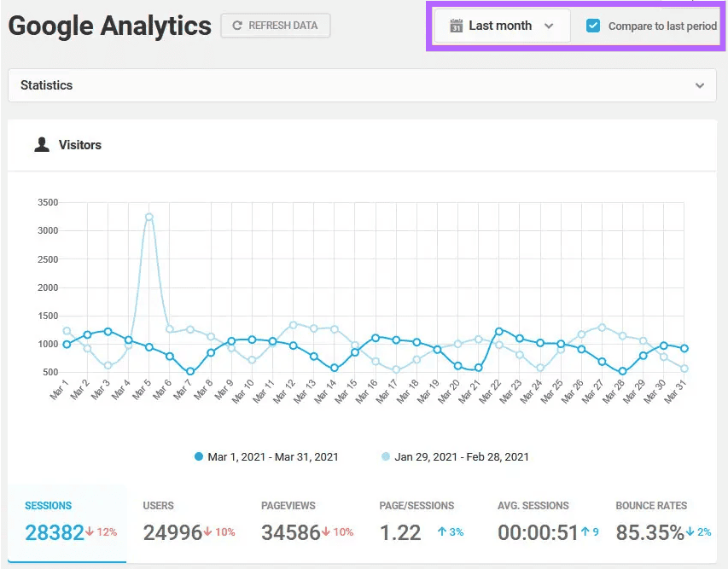Click the calendar icon beside Last month
728x569 pixels.
pyautogui.click(x=456, y=26)
